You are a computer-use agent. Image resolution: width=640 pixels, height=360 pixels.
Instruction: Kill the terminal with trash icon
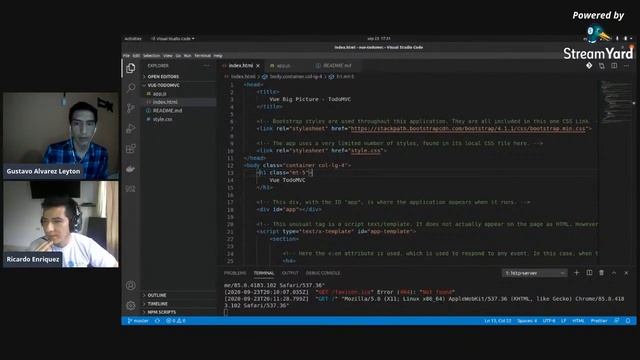pyautogui.click(x=602, y=273)
